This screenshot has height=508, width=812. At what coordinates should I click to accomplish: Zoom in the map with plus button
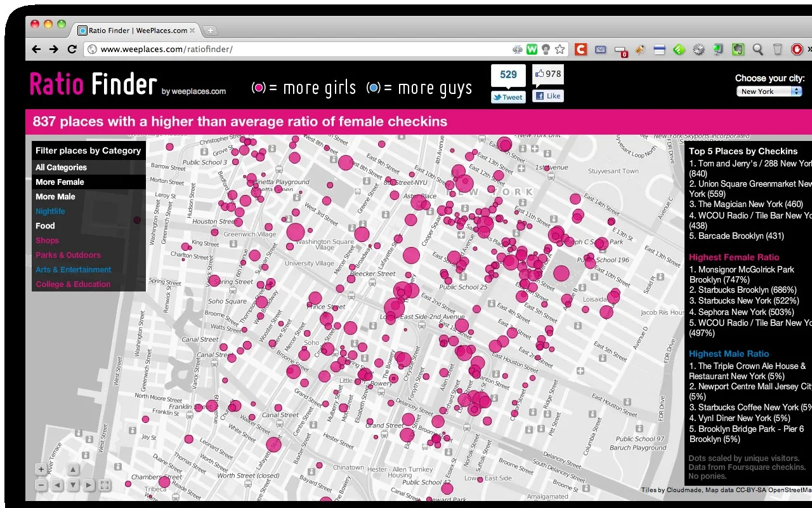[x=41, y=470]
